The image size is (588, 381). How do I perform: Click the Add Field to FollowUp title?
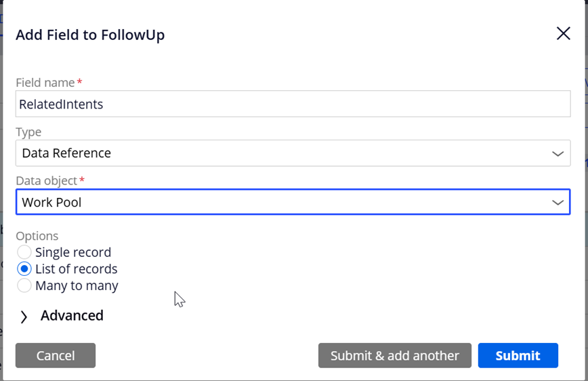90,35
